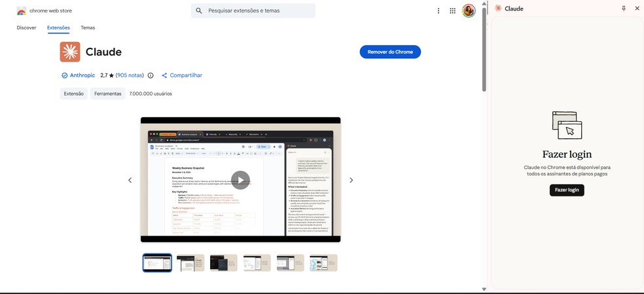The image size is (644, 294).
Task: Click the Ferramentas category chip
Action: pyautogui.click(x=107, y=94)
